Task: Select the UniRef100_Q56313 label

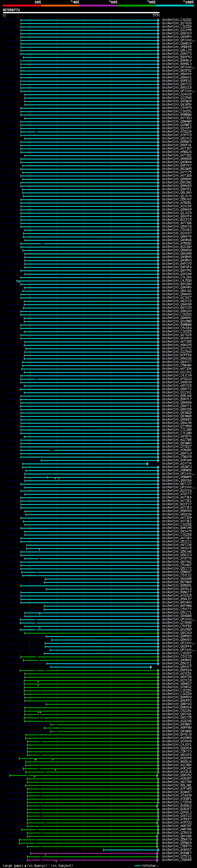Action: 176,555
